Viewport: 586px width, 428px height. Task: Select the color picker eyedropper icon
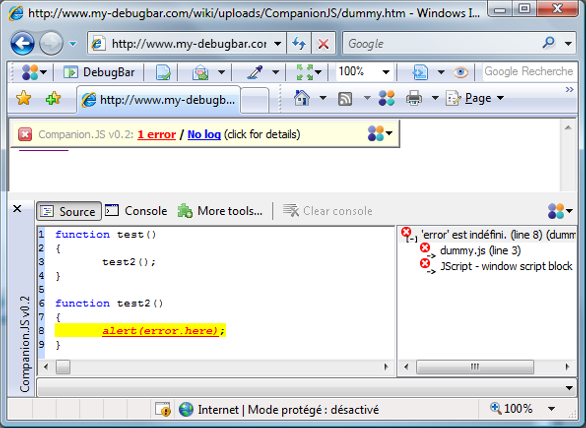pyautogui.click(x=255, y=72)
